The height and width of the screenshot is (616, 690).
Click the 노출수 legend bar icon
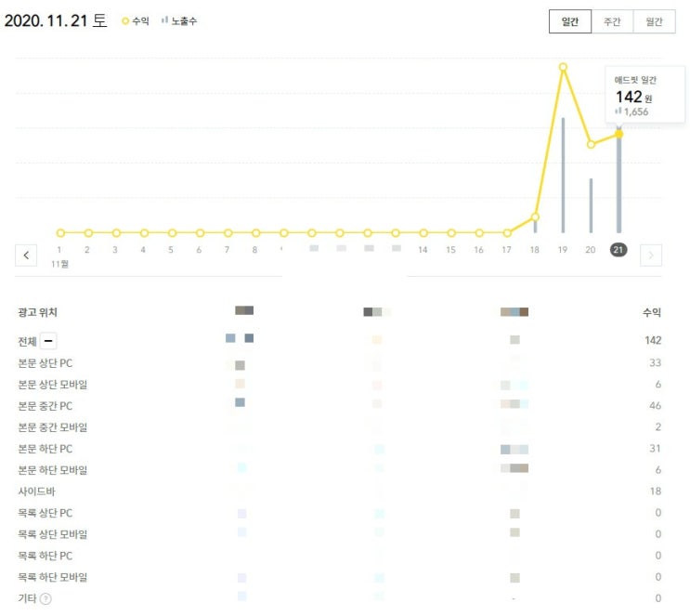[164, 20]
